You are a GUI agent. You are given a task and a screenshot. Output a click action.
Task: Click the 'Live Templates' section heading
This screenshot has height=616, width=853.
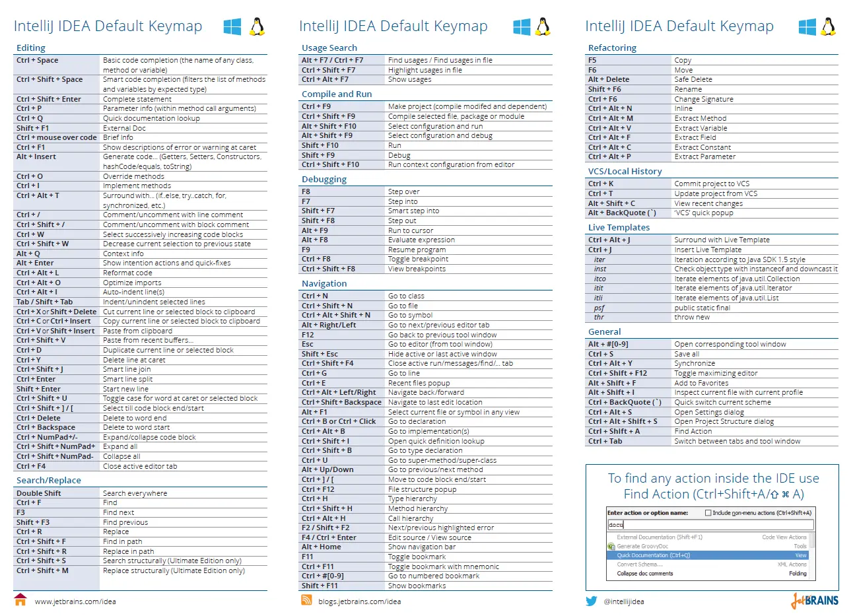(x=619, y=228)
